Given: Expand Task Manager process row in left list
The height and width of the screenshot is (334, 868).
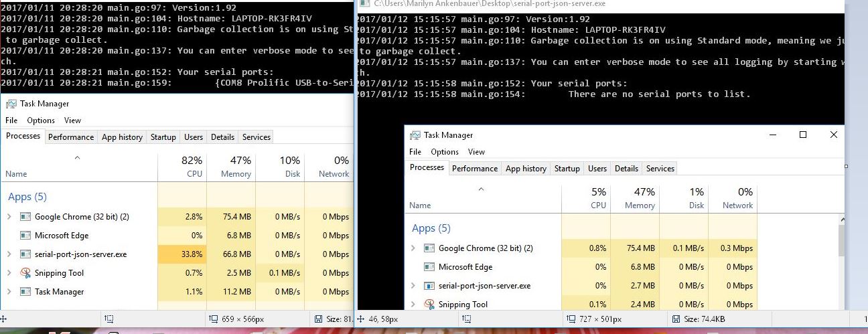Looking at the screenshot, I should click(x=9, y=292).
